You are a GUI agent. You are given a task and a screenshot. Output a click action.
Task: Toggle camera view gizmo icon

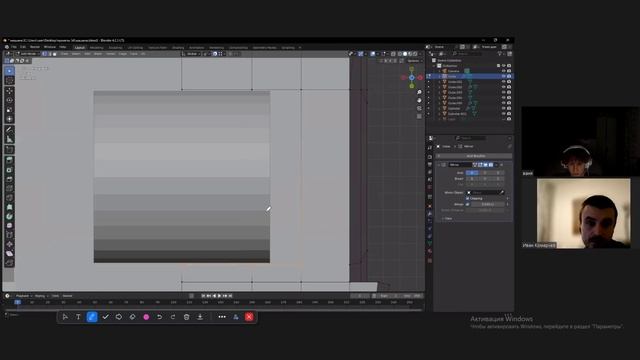[x=419, y=109]
